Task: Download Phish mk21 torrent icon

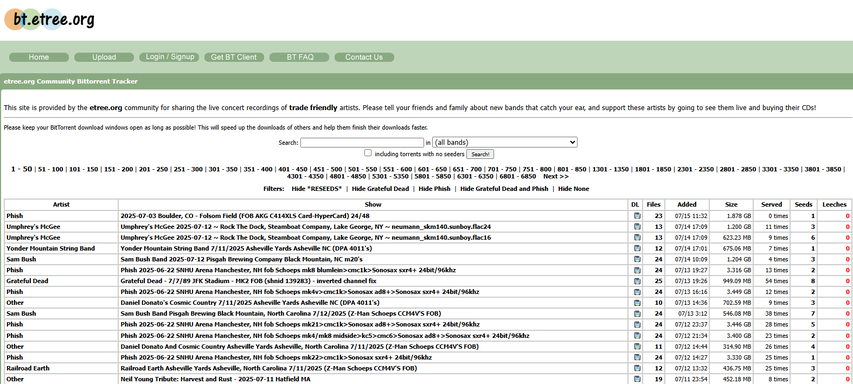Action: (637, 325)
